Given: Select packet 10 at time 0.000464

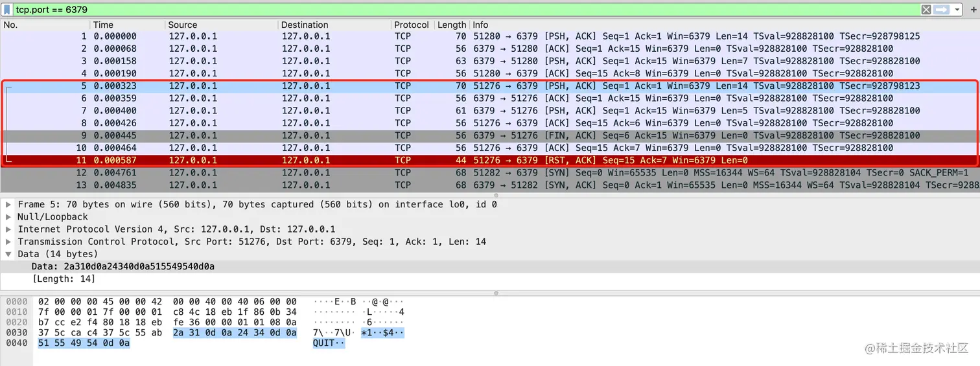Looking at the screenshot, I should 490,148.
